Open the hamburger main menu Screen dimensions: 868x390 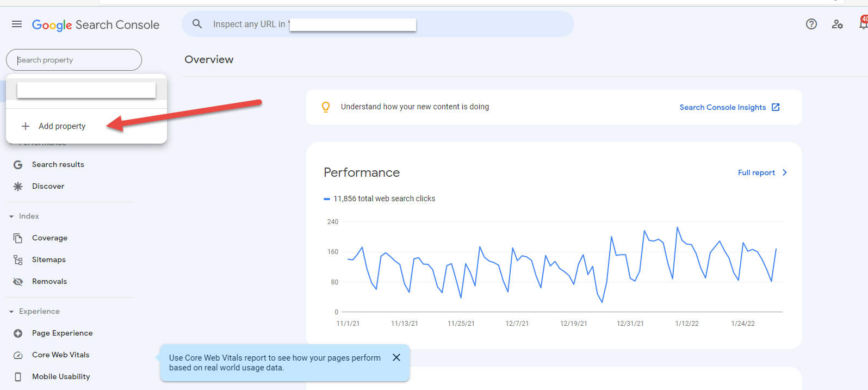(x=17, y=24)
